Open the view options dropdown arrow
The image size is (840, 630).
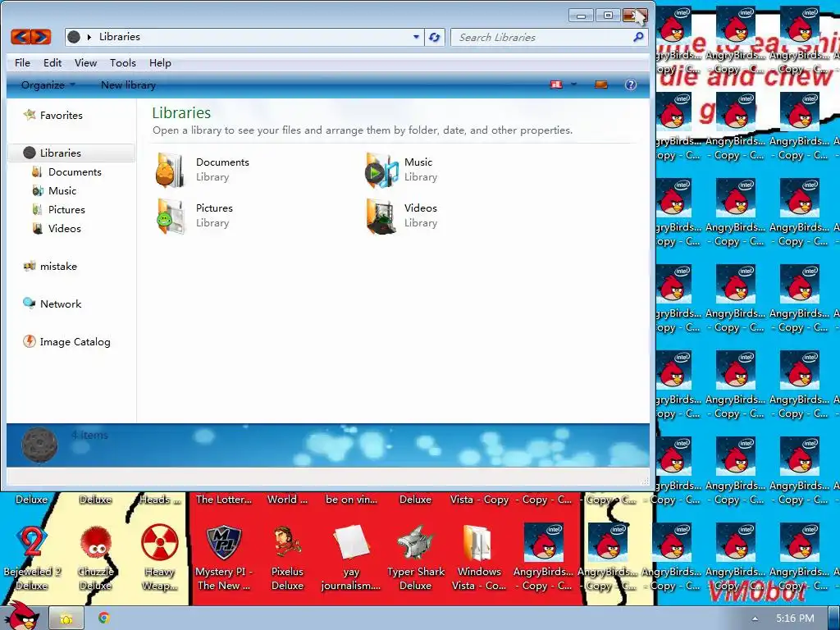[573, 84]
